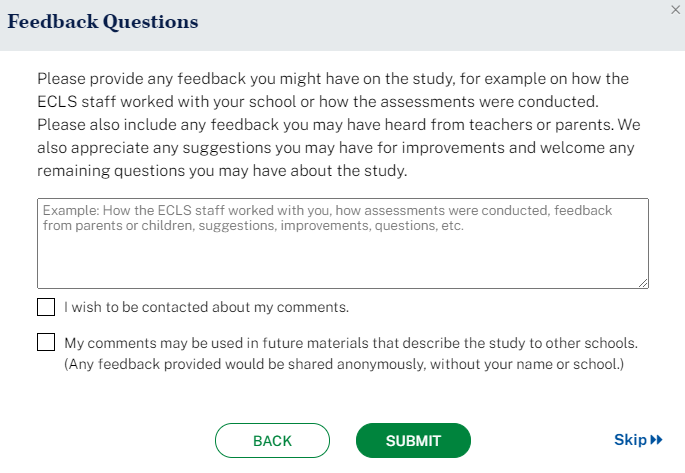The width and height of the screenshot is (685, 473).
Task: Follow the Skip link text
Action: [x=630, y=440]
